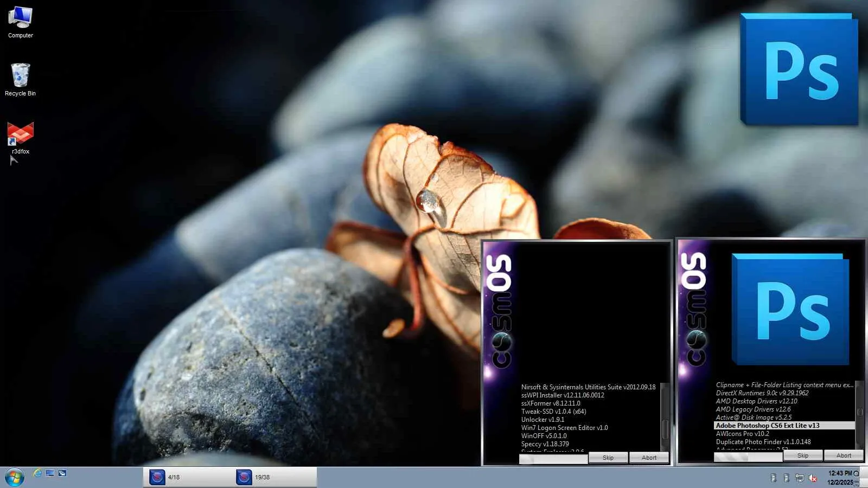Select "AMD Desktop Drivers v12.10" entry
The width and height of the screenshot is (868, 488).
(756, 401)
